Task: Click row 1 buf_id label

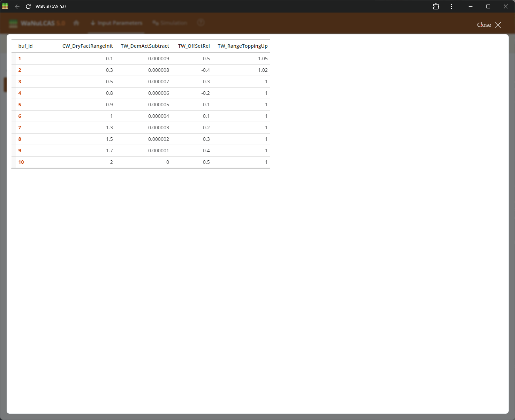Action: click(20, 59)
